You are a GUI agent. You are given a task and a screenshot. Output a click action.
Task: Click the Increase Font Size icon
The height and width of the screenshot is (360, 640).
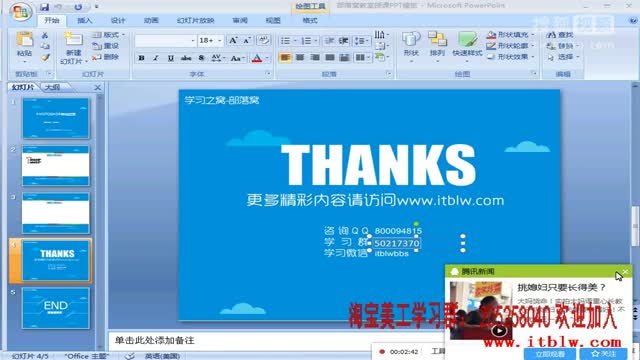233,40
